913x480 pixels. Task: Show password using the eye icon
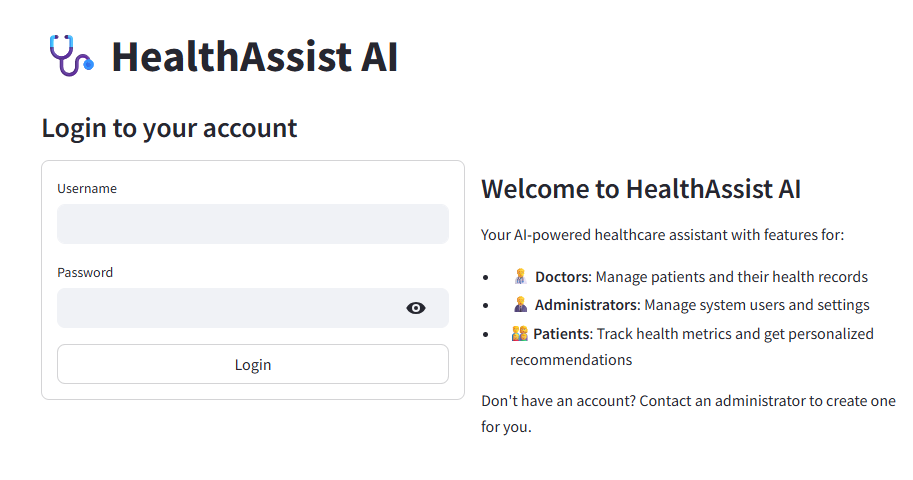(x=416, y=308)
